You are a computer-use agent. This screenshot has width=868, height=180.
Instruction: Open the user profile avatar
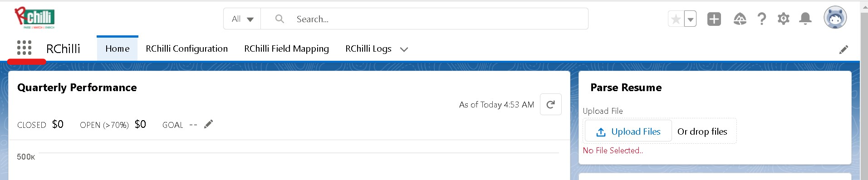click(x=835, y=18)
